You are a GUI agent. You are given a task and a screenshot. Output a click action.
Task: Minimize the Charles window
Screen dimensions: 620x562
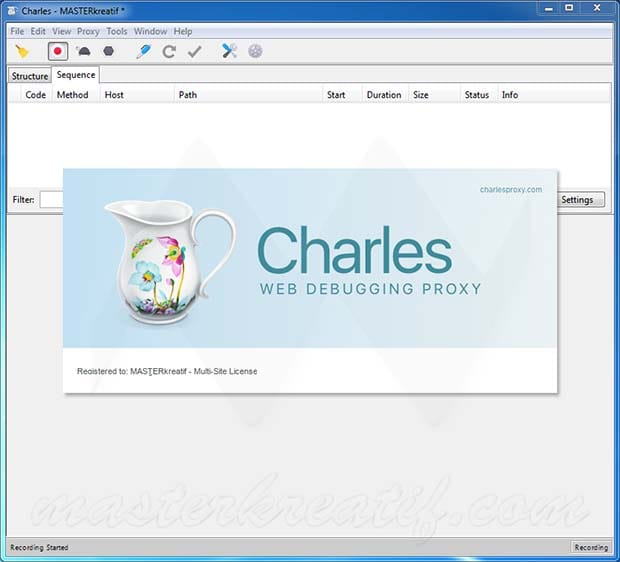pyautogui.click(x=548, y=8)
